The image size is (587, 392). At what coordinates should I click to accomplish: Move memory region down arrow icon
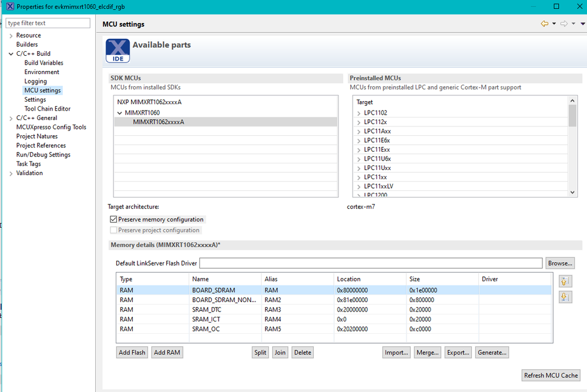(x=565, y=297)
